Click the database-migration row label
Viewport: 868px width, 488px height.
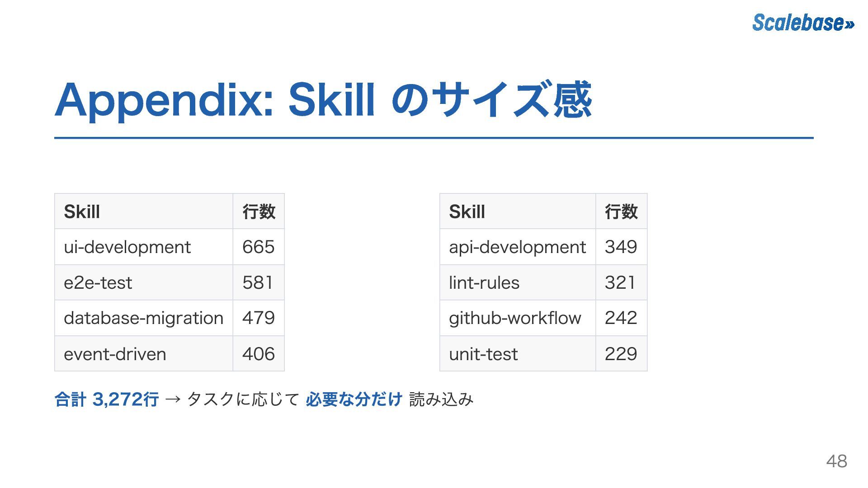coord(143,318)
